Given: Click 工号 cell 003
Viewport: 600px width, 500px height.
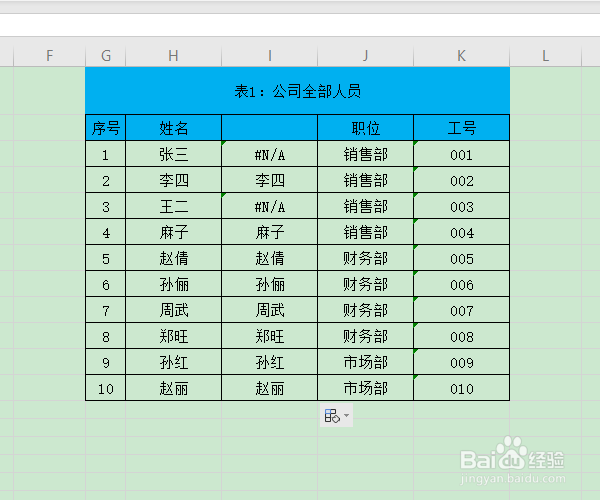Looking at the screenshot, I should [x=461, y=206].
